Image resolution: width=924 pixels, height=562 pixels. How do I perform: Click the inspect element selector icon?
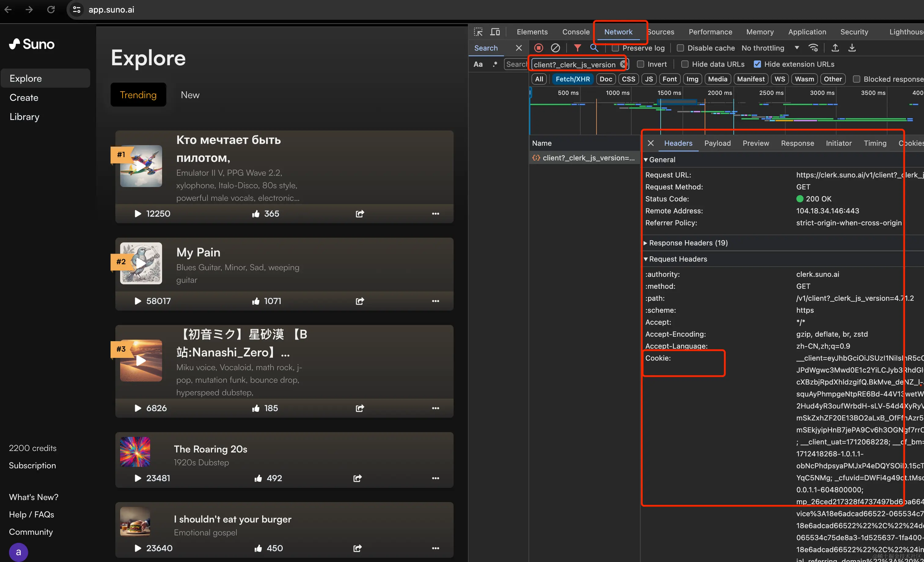pos(478,32)
